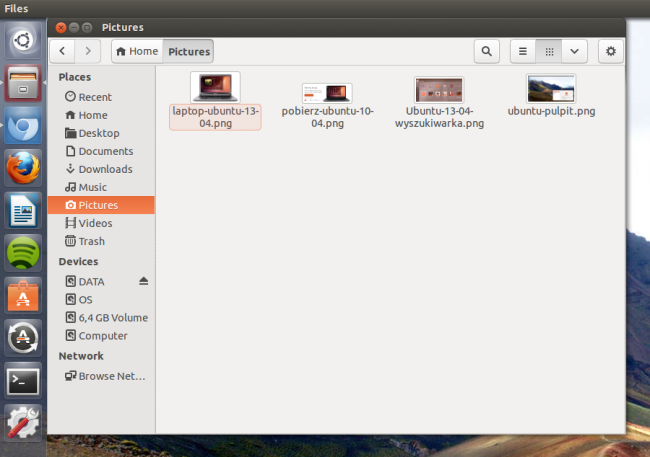The image size is (650, 457).
Task: Open Ubuntu Software Center
Action: 23,296
